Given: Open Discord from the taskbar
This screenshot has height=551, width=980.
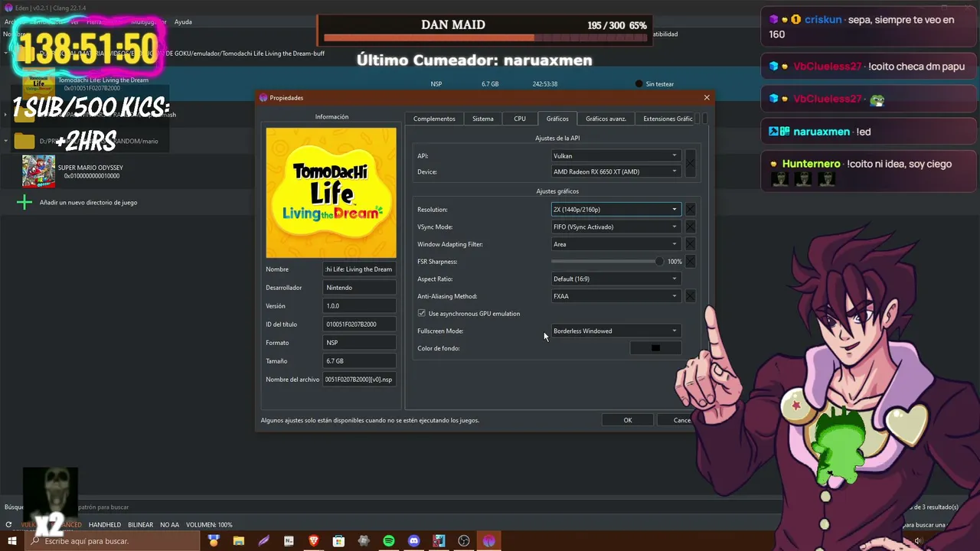Looking at the screenshot, I should click(414, 541).
